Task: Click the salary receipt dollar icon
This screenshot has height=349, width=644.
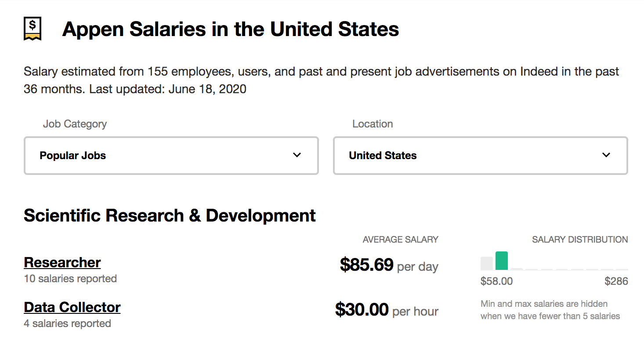Action: point(32,29)
